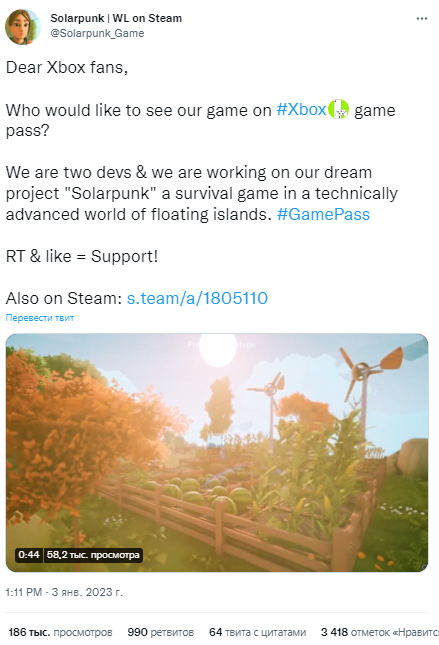439x645 pixels.
Task: Click the 58,2 тыс. просмотра video views label
Action: point(93,555)
